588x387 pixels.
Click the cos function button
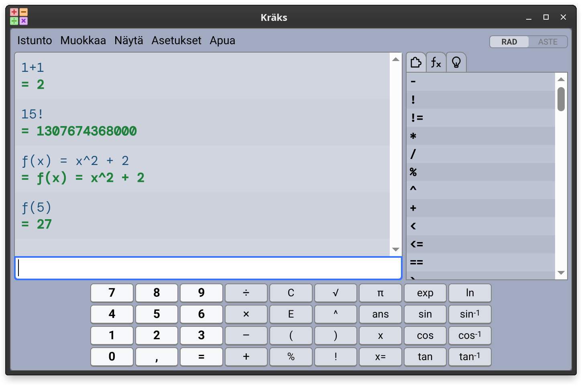click(x=425, y=335)
